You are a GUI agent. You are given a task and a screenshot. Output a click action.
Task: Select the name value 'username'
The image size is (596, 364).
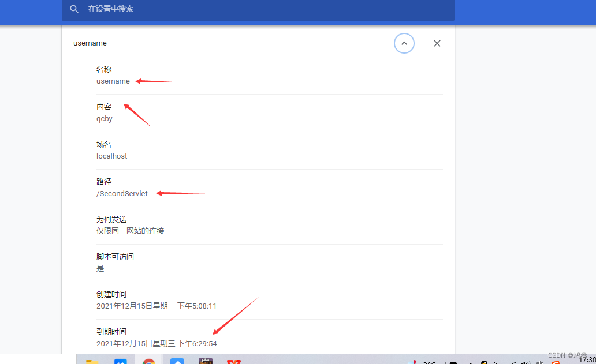(x=113, y=81)
